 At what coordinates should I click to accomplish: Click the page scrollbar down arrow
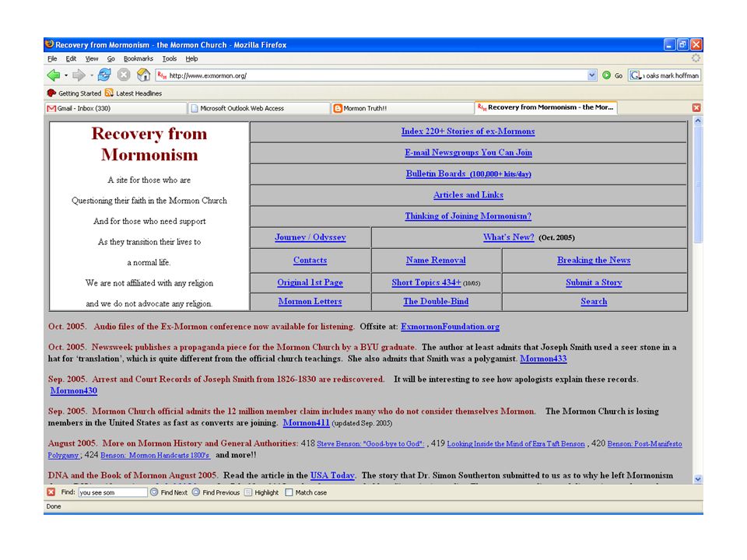point(698,479)
